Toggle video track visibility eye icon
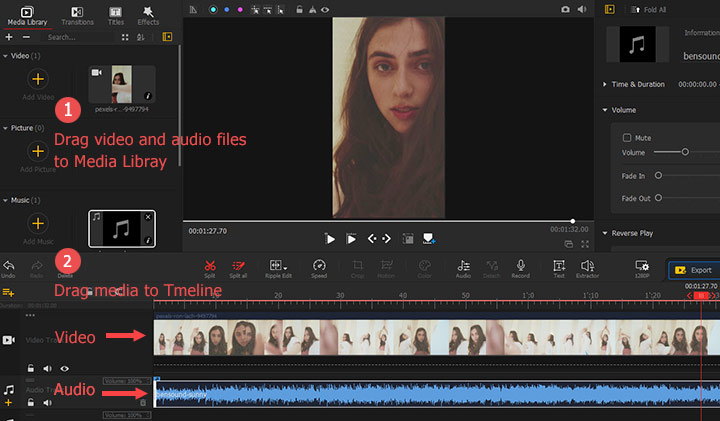 pyautogui.click(x=65, y=369)
